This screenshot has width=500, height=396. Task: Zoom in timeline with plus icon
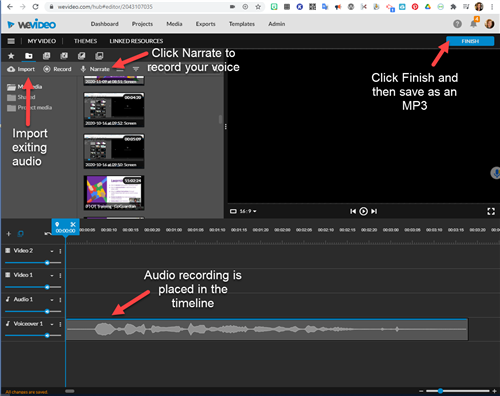pyautogui.click(x=494, y=391)
